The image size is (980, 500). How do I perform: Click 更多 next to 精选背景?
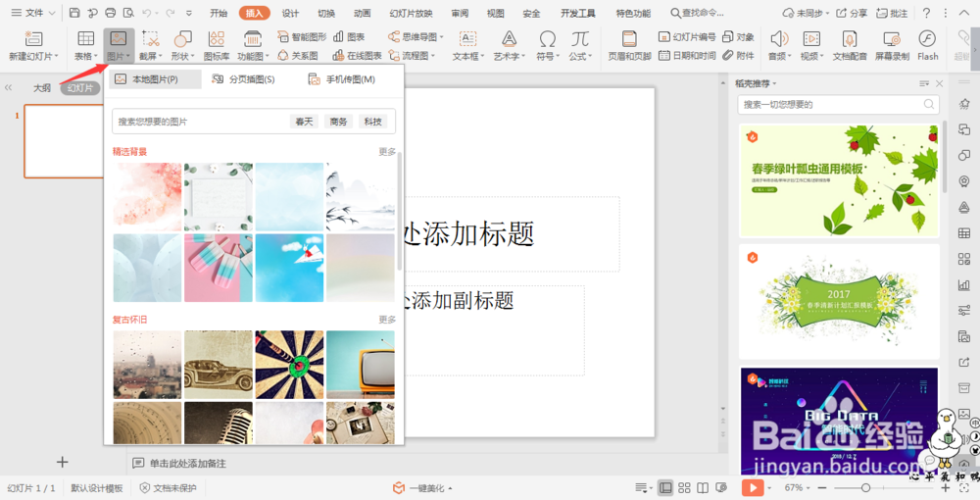pyautogui.click(x=387, y=152)
